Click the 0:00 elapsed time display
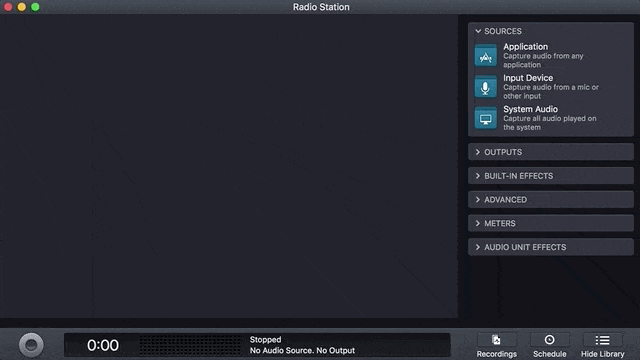640x360 pixels. [103, 345]
